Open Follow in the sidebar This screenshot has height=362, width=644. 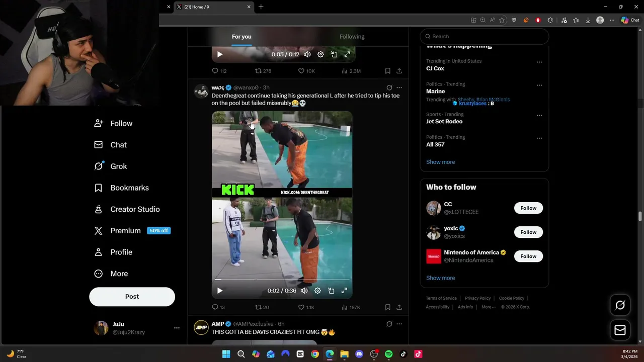[x=114, y=123]
